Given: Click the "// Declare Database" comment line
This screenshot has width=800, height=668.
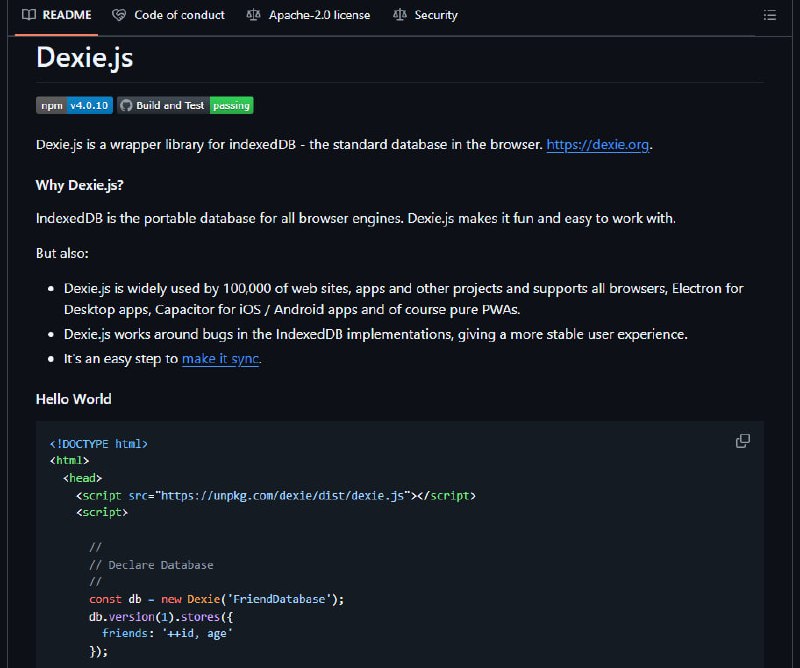Looking at the screenshot, I should (x=151, y=565).
